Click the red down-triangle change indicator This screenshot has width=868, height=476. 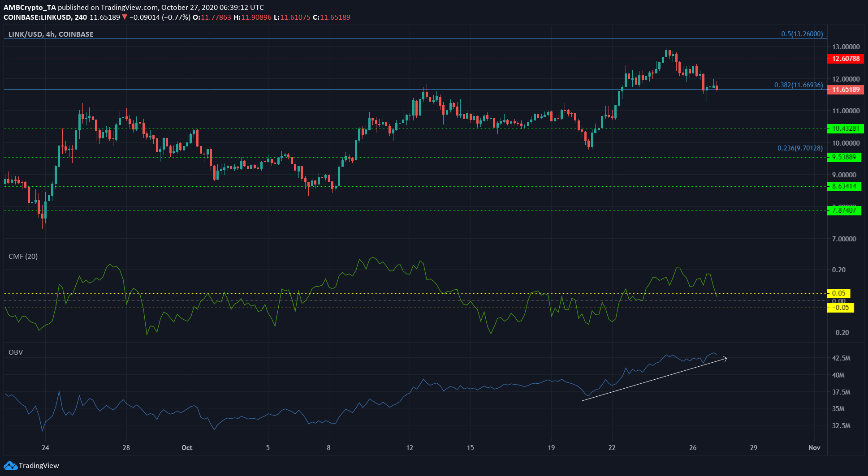coord(125,17)
